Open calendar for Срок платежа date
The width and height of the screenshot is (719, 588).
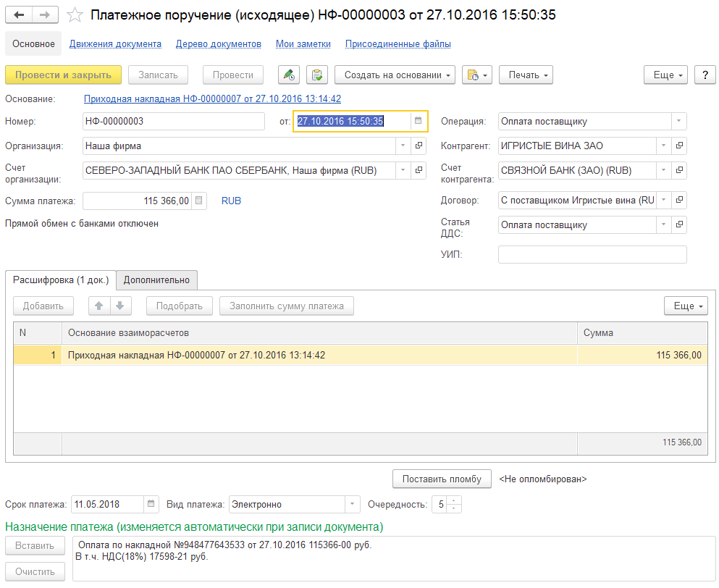(151, 504)
